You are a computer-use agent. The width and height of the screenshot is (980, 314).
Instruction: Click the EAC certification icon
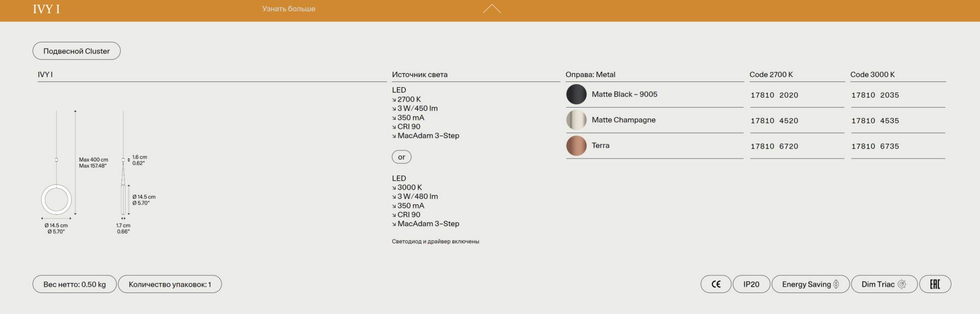tap(935, 284)
